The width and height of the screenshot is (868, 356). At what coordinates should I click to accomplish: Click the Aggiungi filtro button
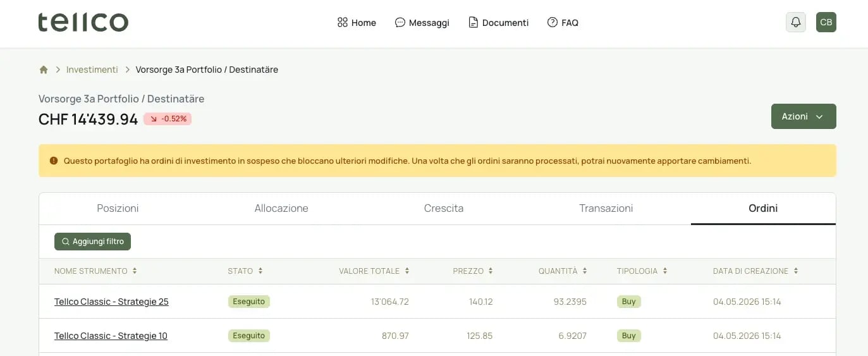(x=92, y=242)
